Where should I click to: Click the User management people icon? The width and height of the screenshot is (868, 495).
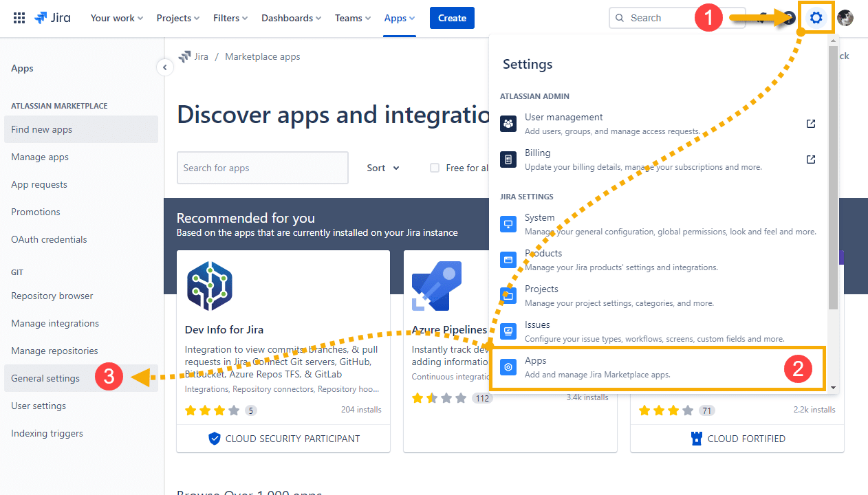[508, 124]
